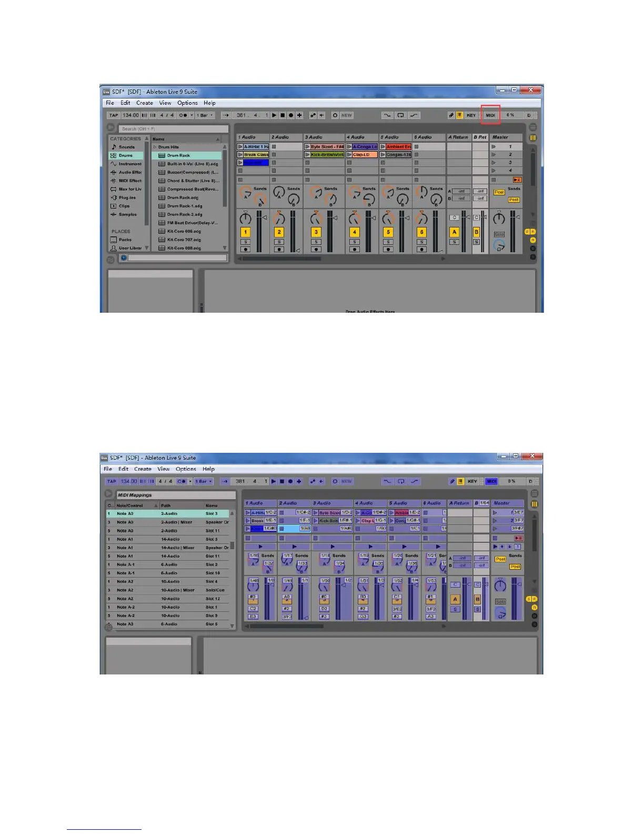Click the Arrangement Record button in upper window
644x834 pixels.
[x=291, y=115]
